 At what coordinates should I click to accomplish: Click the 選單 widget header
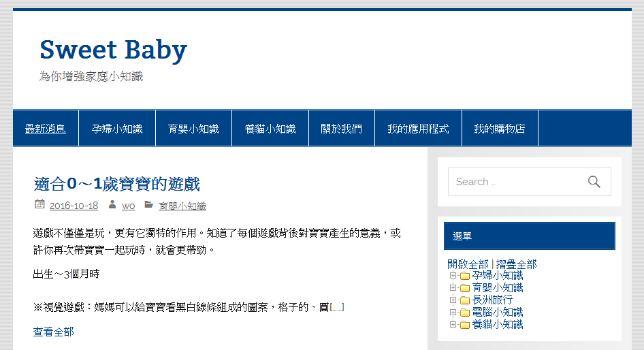click(x=530, y=236)
